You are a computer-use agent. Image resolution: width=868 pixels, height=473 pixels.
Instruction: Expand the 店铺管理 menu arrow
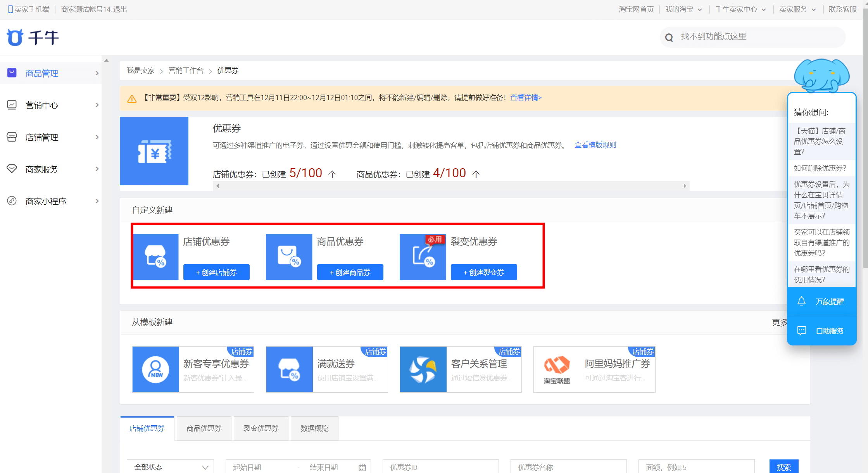click(x=97, y=137)
